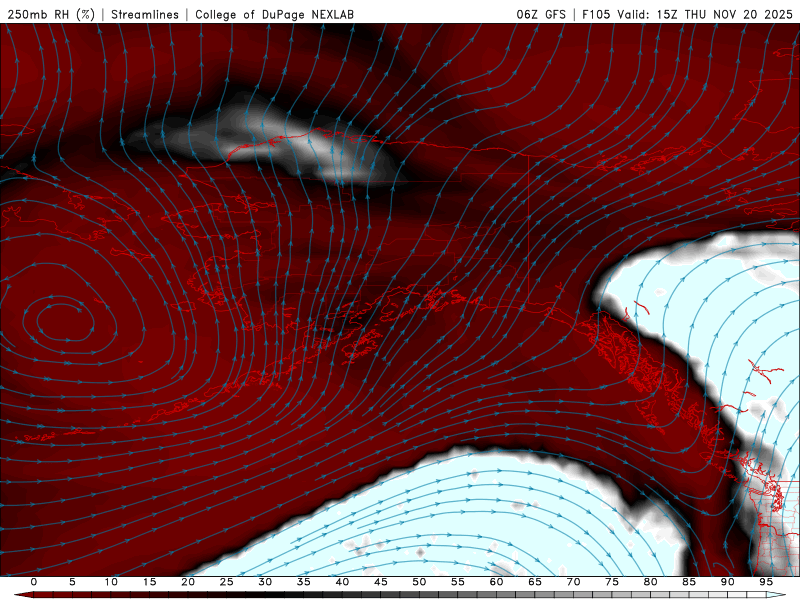Click the color scale label "30"
Viewport: 800px width, 600px height.
[x=265, y=582]
